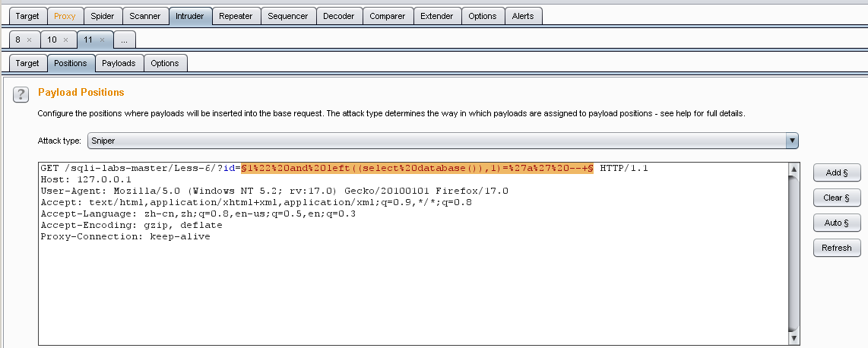Open the Scanner tab
The height and width of the screenshot is (348, 868).
click(x=145, y=16)
